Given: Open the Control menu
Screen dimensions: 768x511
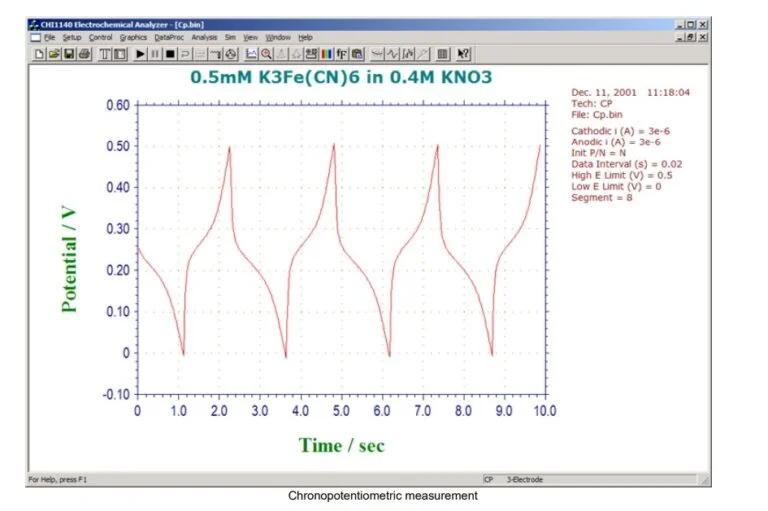Looking at the screenshot, I should 101,37.
